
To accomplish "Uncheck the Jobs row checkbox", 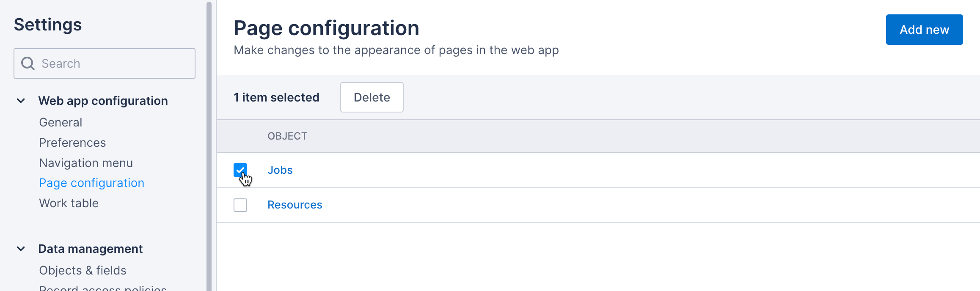I will 240,170.
